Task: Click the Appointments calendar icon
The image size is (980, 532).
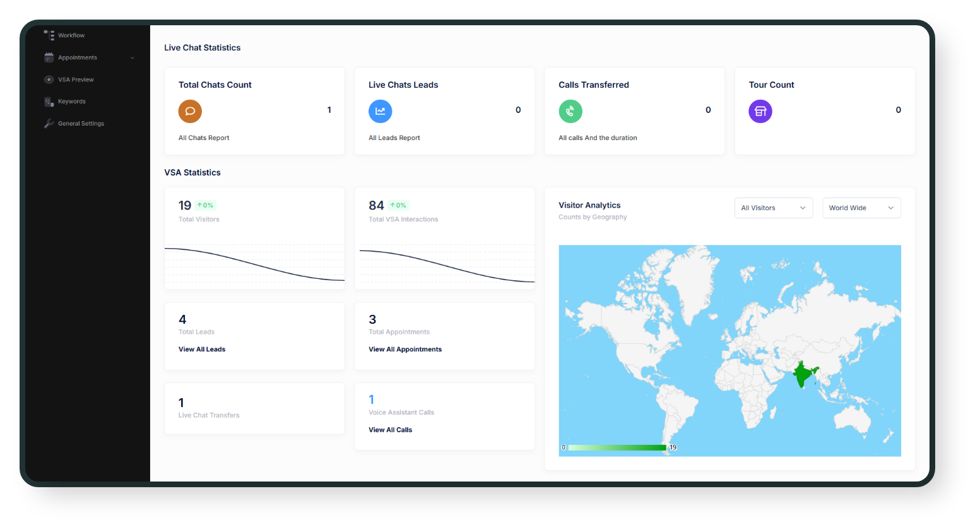Action: [49, 57]
